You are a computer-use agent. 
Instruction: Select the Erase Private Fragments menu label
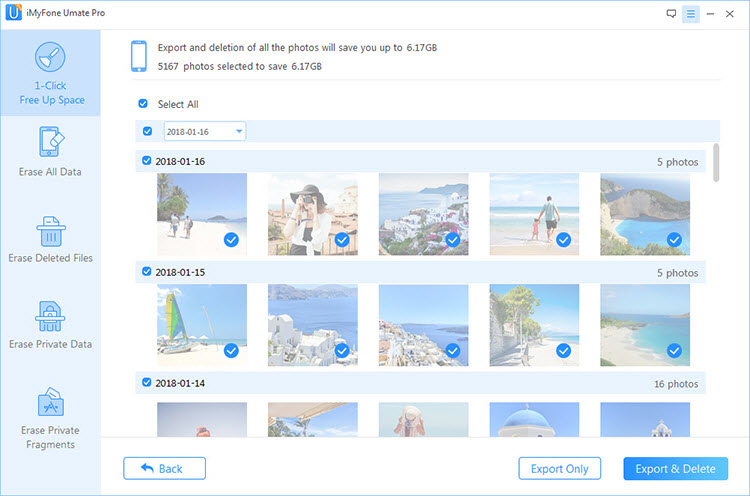[x=50, y=437]
